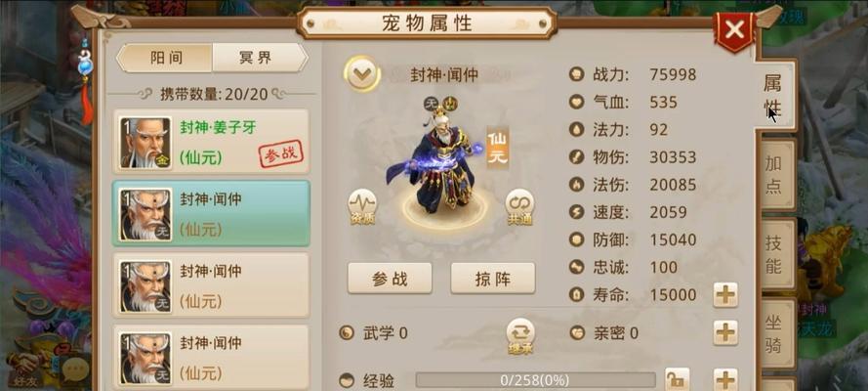The height and width of the screenshot is (391, 868).
Task: Switch pet list to 阳间
Action: click(165, 58)
